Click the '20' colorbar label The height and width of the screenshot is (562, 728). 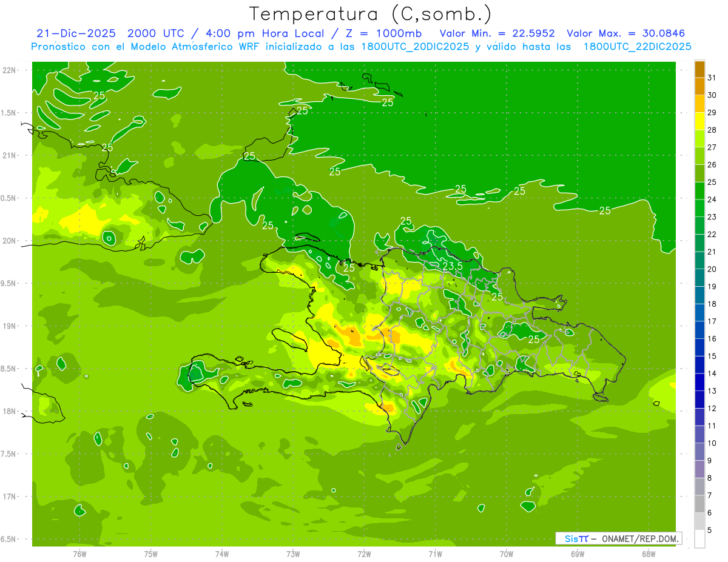click(712, 269)
